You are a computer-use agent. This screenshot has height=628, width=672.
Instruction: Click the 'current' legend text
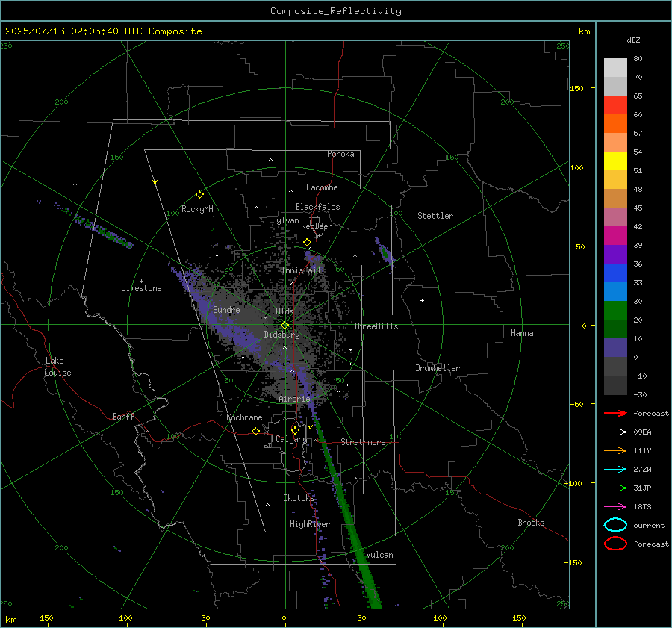[649, 525]
